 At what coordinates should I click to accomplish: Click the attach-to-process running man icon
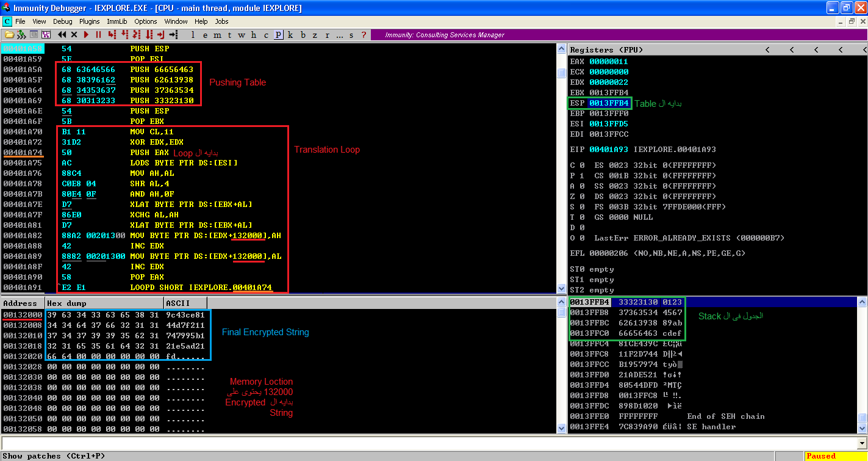(21, 35)
